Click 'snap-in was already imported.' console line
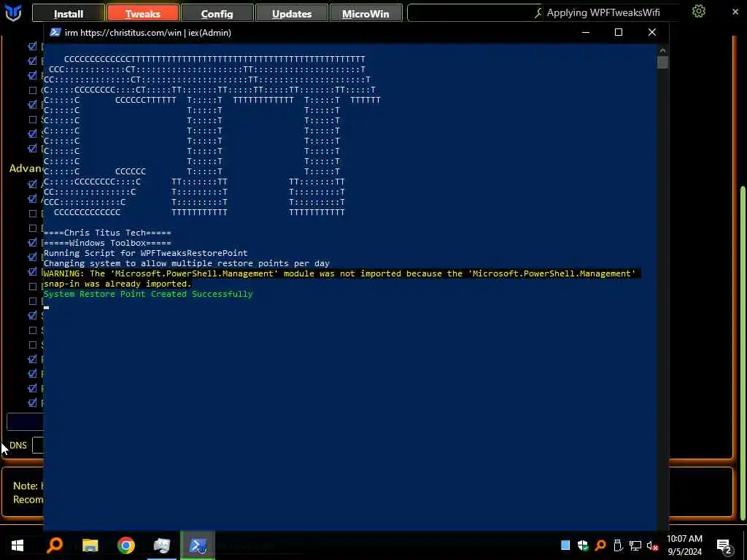This screenshot has width=747, height=560. click(117, 284)
